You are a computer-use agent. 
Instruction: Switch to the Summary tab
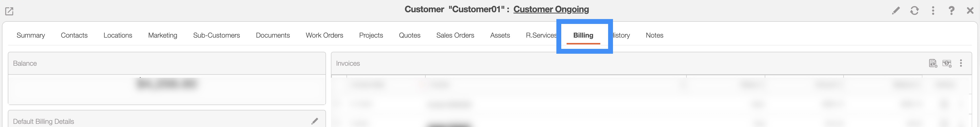pyautogui.click(x=31, y=35)
